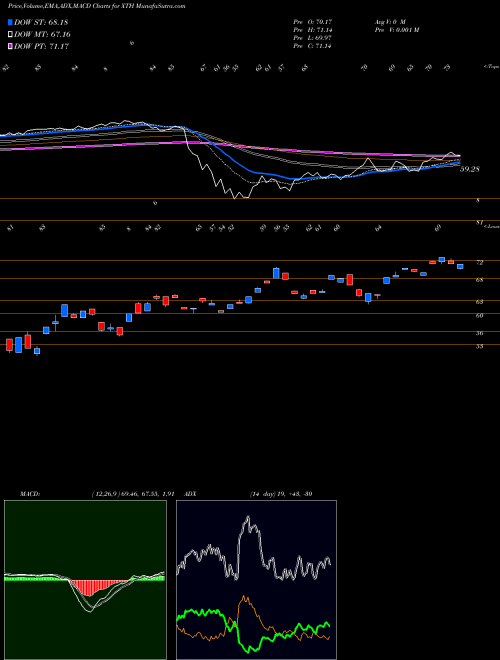Click the 68 price axis label
Image resolution: width=500 pixels, height=660 pixels.
point(479,279)
